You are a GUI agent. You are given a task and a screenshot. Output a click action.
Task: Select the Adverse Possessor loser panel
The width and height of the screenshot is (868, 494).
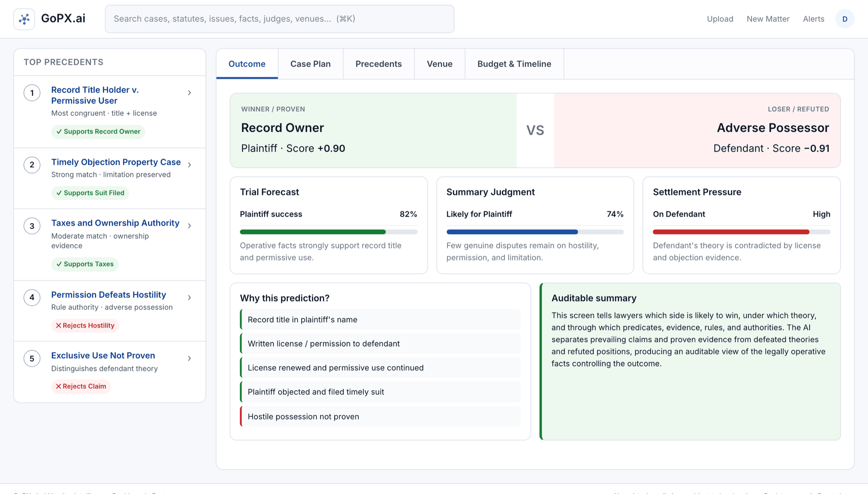coord(697,131)
